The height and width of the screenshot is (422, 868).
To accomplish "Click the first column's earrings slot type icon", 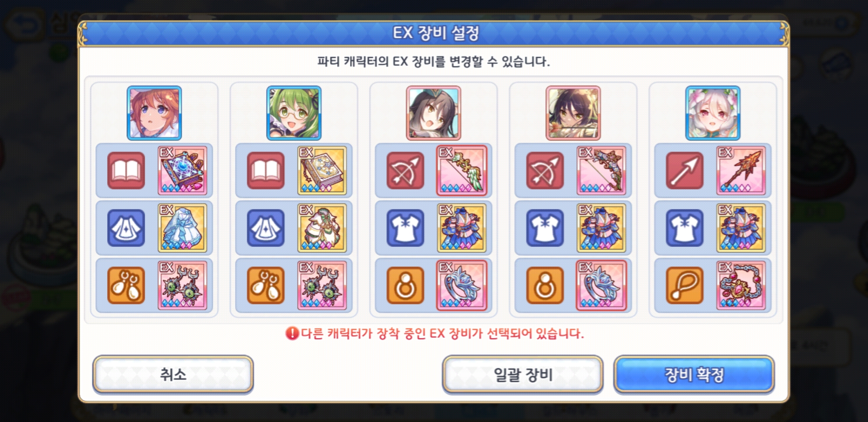I will (x=126, y=286).
